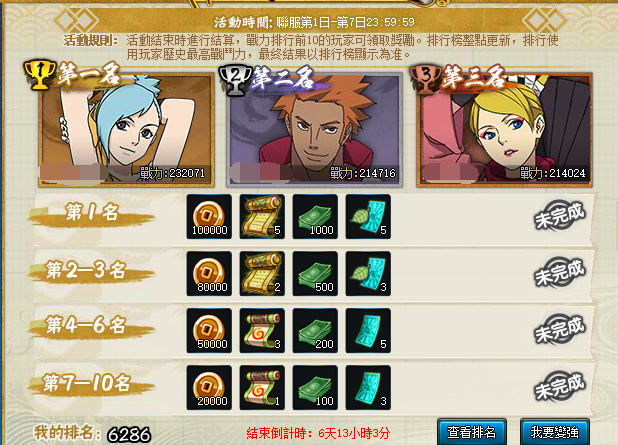Open the second place orange-haired character portrait
The width and height of the screenshot is (618, 445).
coord(314,130)
